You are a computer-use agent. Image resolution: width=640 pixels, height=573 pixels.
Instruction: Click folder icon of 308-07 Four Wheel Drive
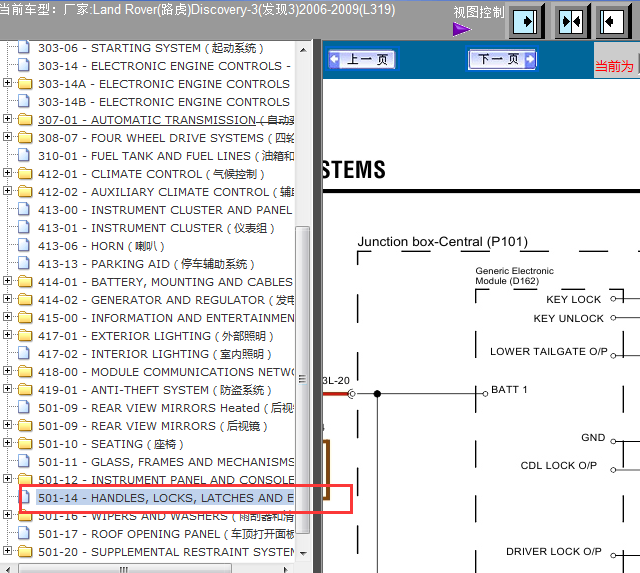[x=25, y=138]
